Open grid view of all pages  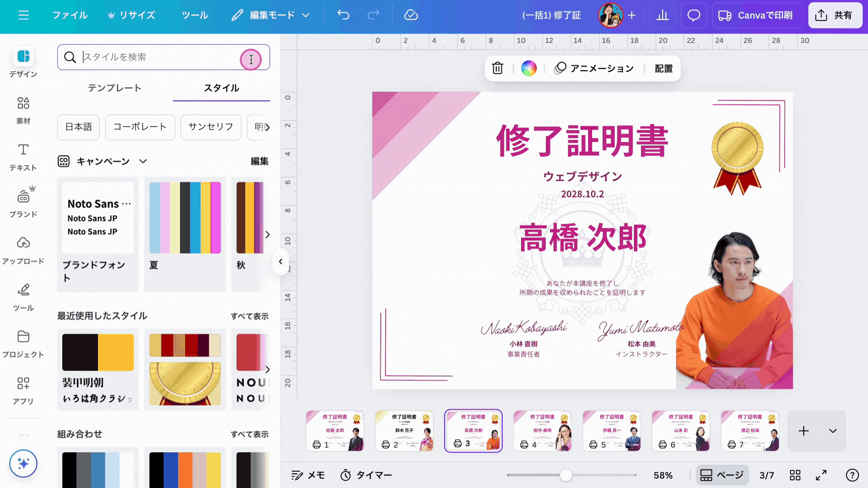[x=795, y=475]
